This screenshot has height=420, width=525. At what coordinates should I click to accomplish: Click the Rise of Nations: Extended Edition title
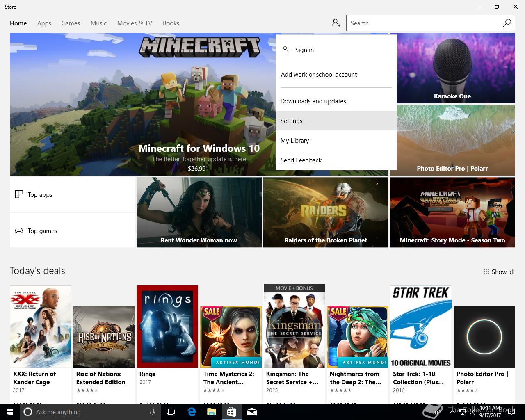coord(101,378)
